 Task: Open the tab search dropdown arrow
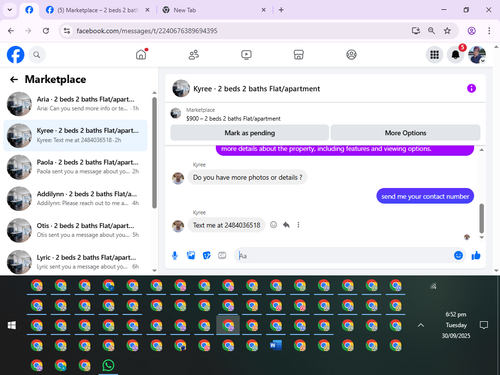[10, 10]
